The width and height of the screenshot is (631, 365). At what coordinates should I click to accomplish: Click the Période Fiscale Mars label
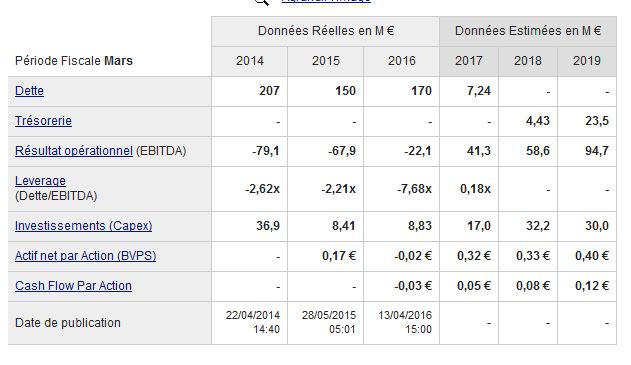coord(74,61)
